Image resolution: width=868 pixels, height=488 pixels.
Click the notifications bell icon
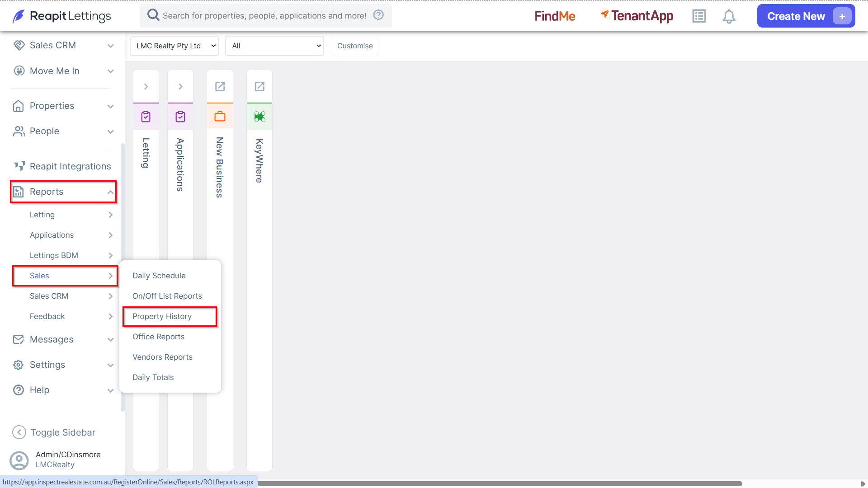pos(729,16)
